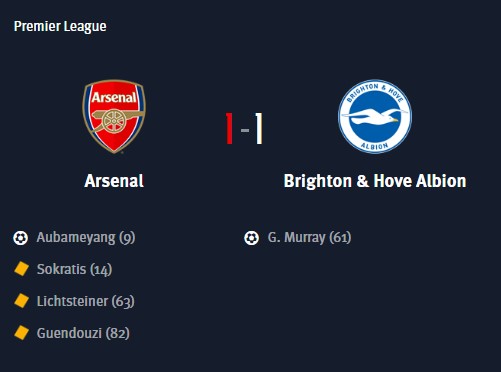
Task: Click the Arsenal club crest
Action: 114,116
